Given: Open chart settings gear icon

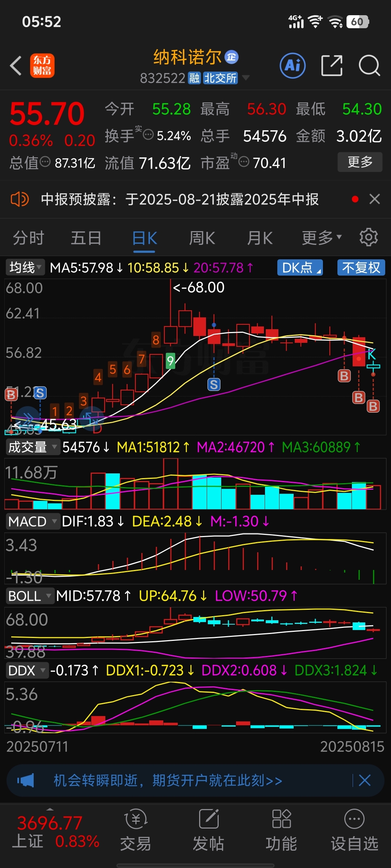Looking at the screenshot, I should pos(369,237).
